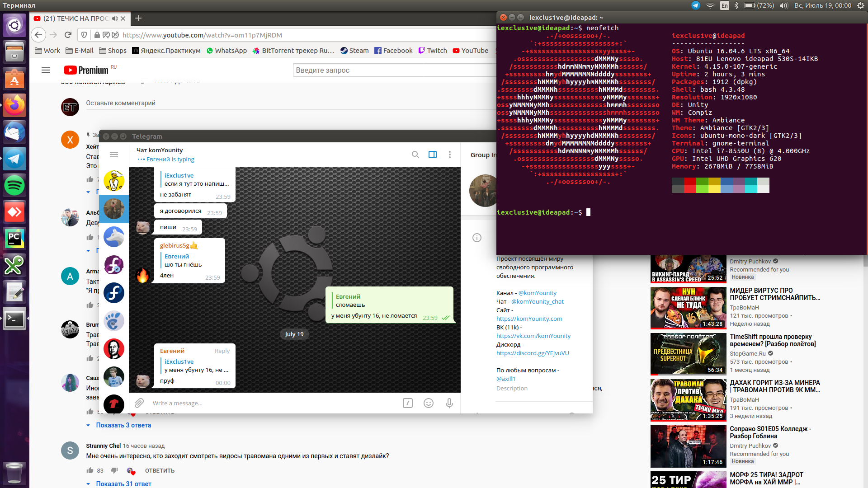Open system session gear menu
This screenshot has width=868, height=488.
[x=861, y=5]
